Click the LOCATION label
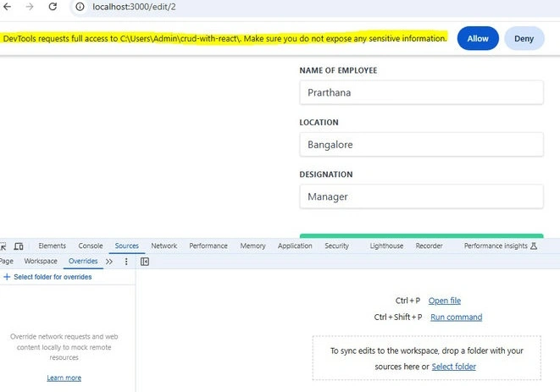 (319, 123)
